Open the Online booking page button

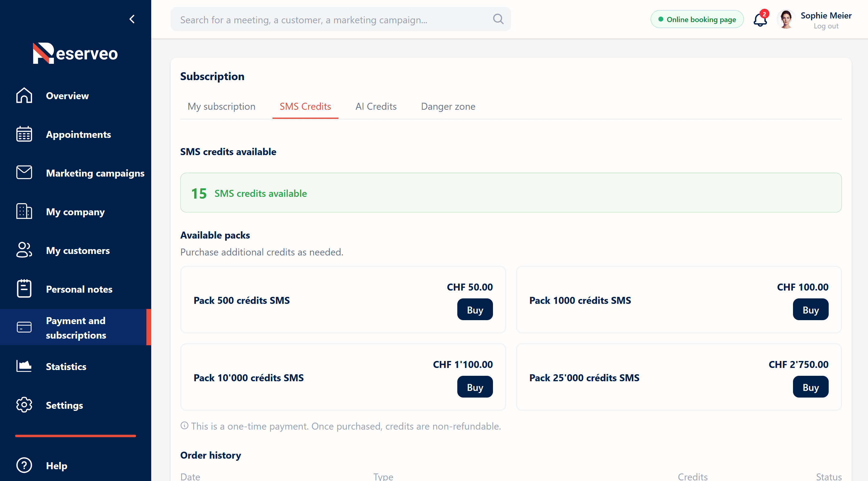tap(697, 19)
